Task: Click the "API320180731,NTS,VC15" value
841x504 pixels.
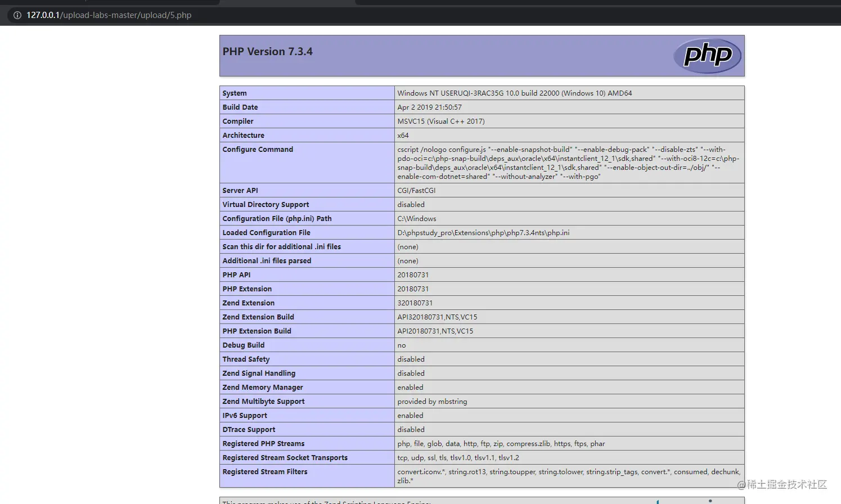Action: click(x=437, y=317)
